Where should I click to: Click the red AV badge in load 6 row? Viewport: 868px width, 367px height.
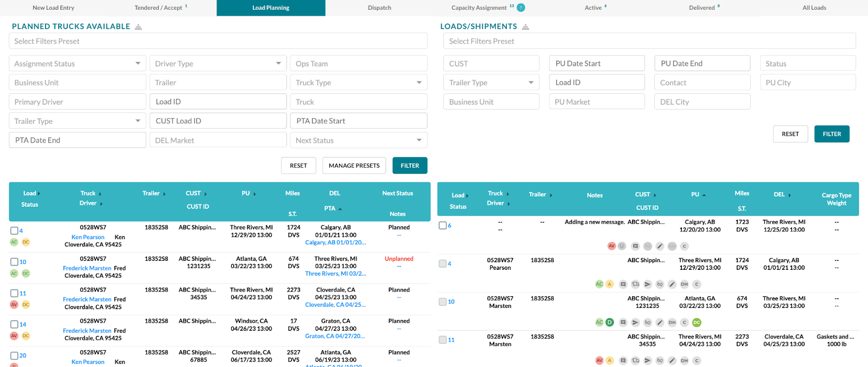click(x=611, y=246)
